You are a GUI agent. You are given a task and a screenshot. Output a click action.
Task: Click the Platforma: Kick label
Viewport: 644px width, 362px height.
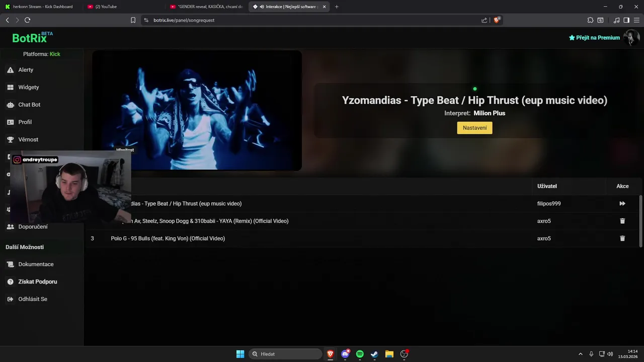pos(42,54)
